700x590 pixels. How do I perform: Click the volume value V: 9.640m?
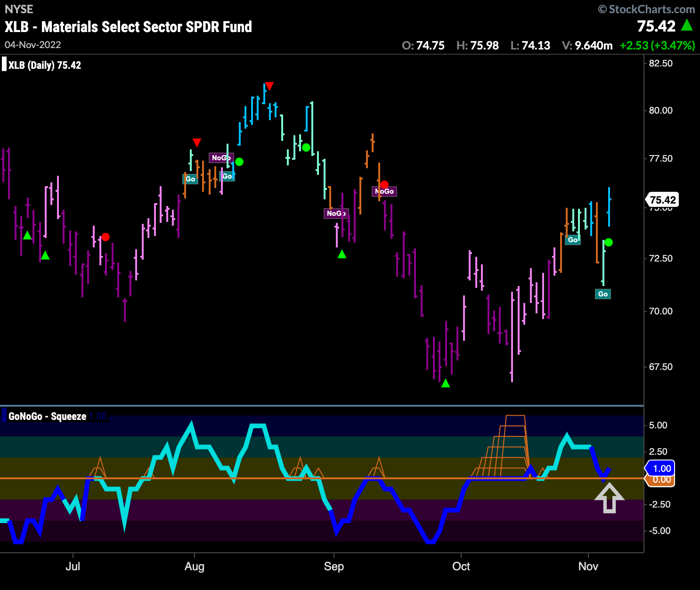pyautogui.click(x=587, y=46)
